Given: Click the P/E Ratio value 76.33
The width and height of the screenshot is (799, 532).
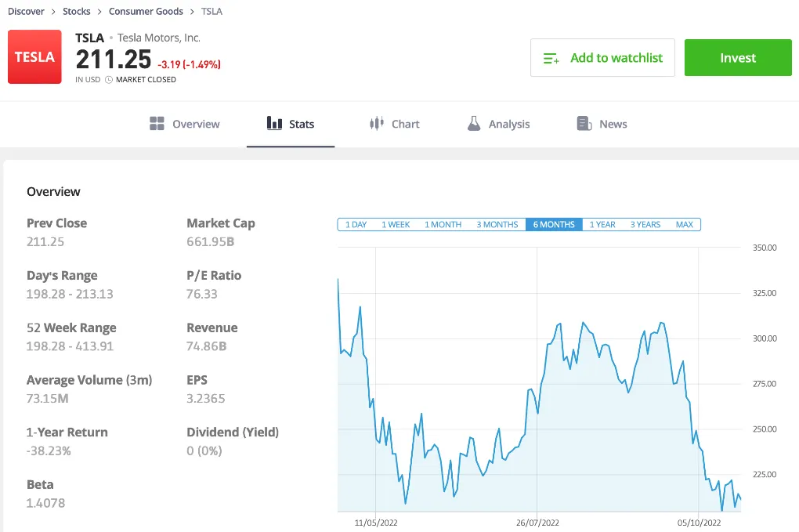Looking at the screenshot, I should (202, 294).
